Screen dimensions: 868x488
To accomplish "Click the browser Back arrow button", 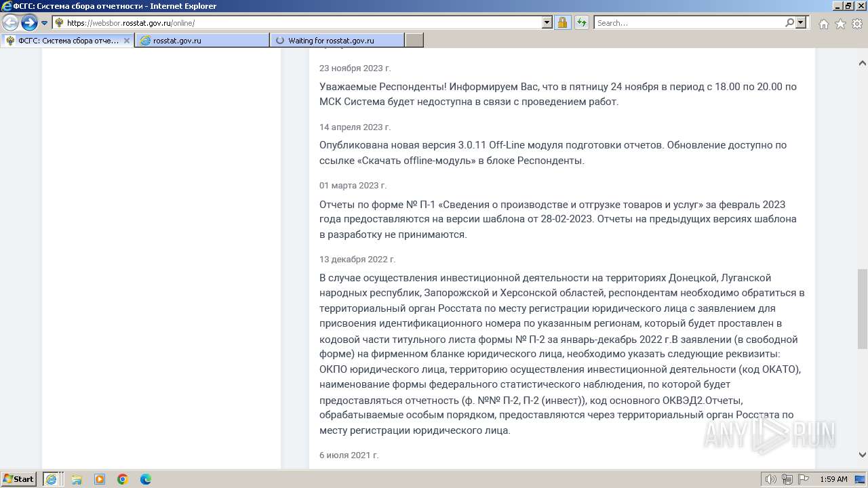I will coord(11,23).
